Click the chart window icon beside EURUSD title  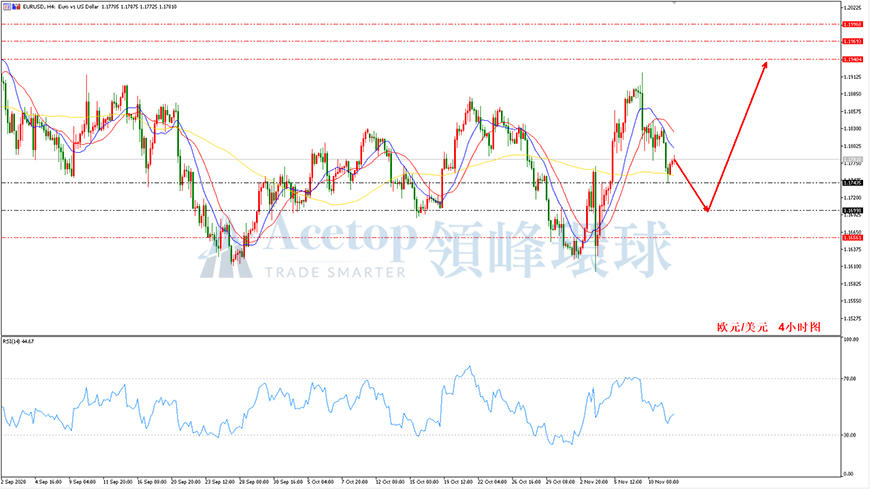coord(7,7)
